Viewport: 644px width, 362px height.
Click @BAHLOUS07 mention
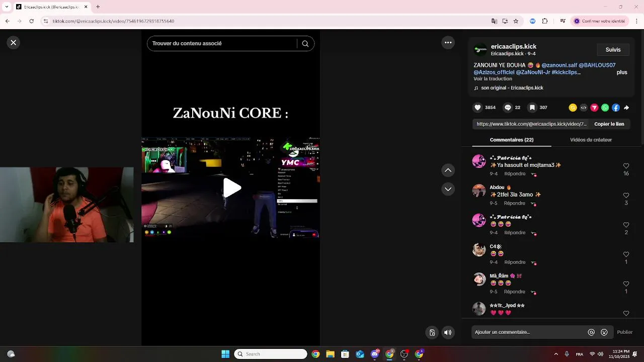click(x=597, y=65)
